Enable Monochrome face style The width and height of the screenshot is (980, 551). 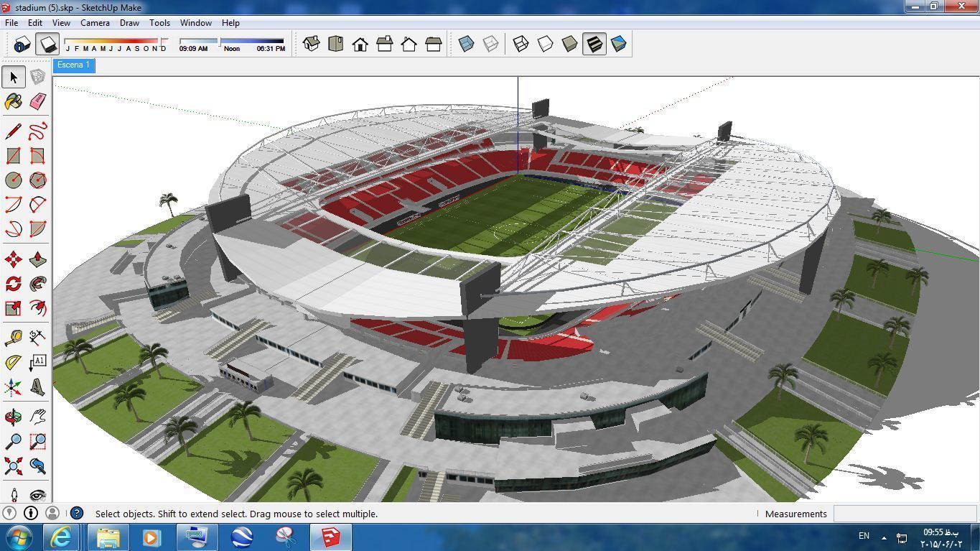click(x=619, y=44)
